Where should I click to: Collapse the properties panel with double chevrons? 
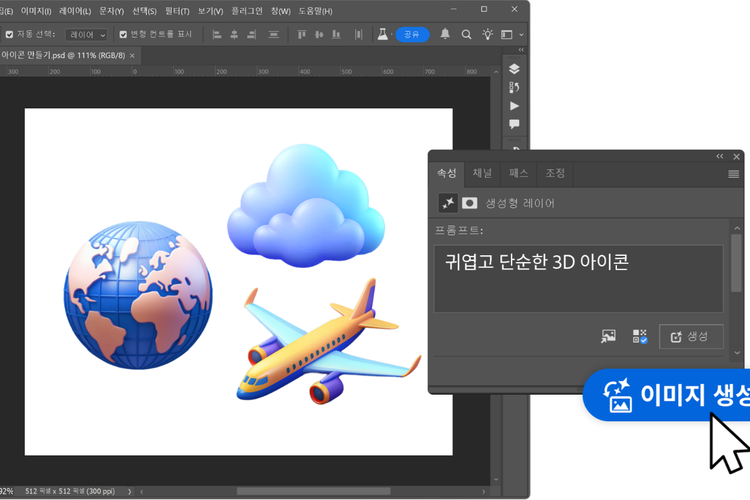tap(719, 156)
